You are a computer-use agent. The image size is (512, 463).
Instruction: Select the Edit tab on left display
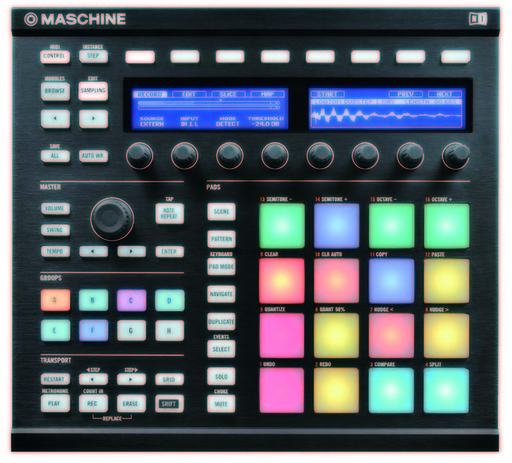click(x=189, y=95)
